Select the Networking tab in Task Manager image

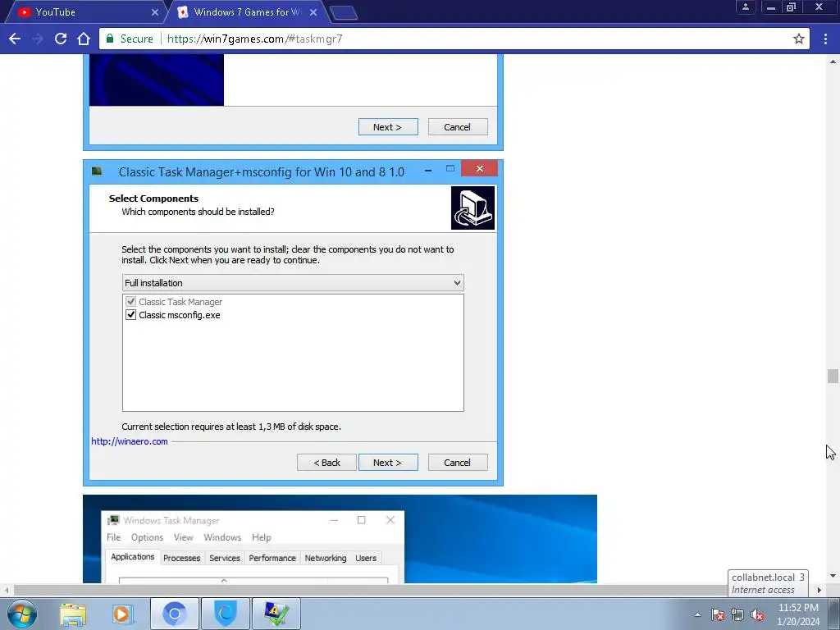[325, 558]
